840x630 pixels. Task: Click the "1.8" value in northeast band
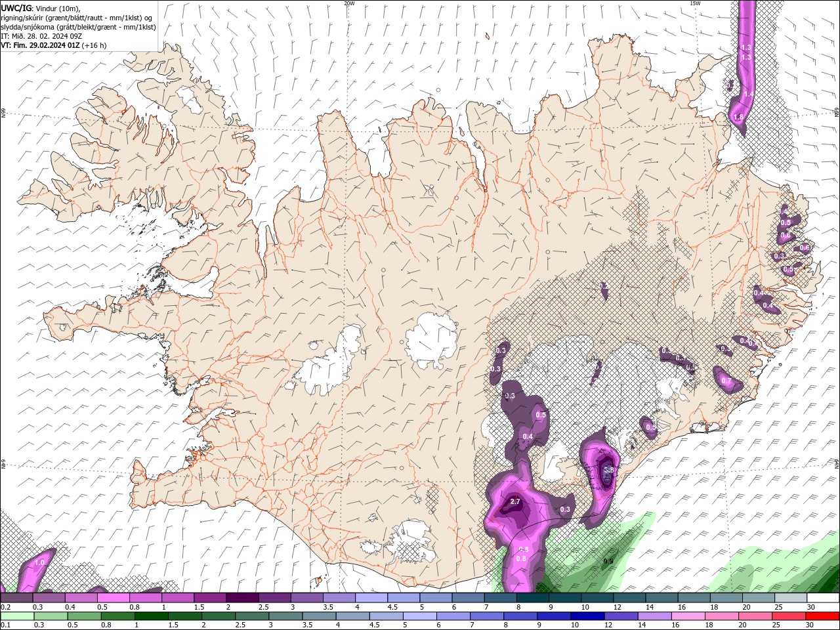[738, 117]
